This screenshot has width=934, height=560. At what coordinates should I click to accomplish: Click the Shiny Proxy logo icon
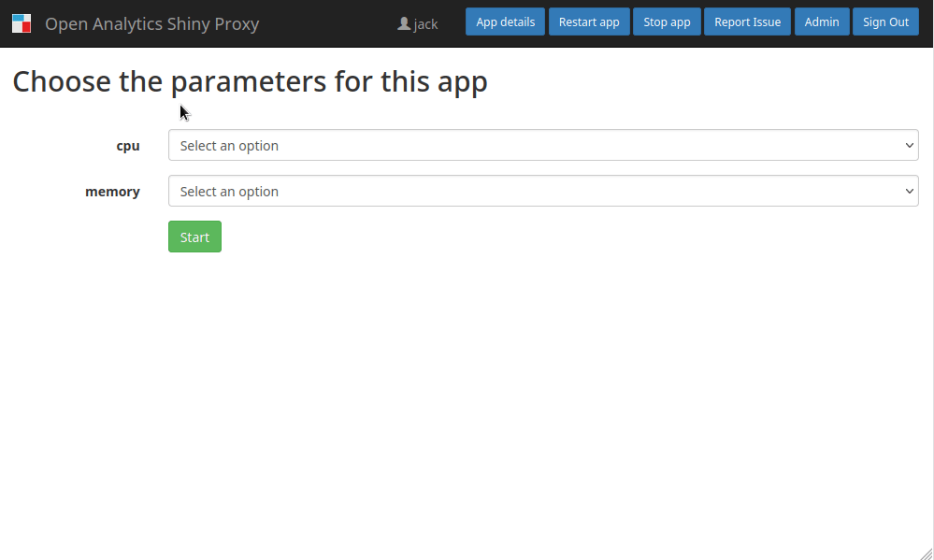22,23
